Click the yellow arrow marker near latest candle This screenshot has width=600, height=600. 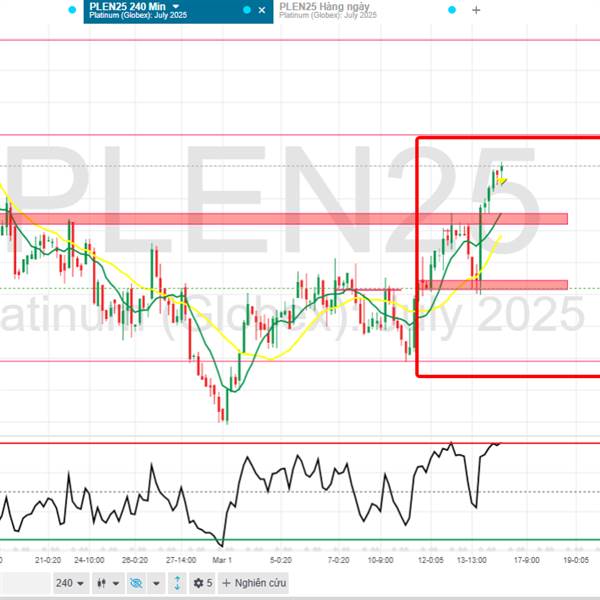502,181
